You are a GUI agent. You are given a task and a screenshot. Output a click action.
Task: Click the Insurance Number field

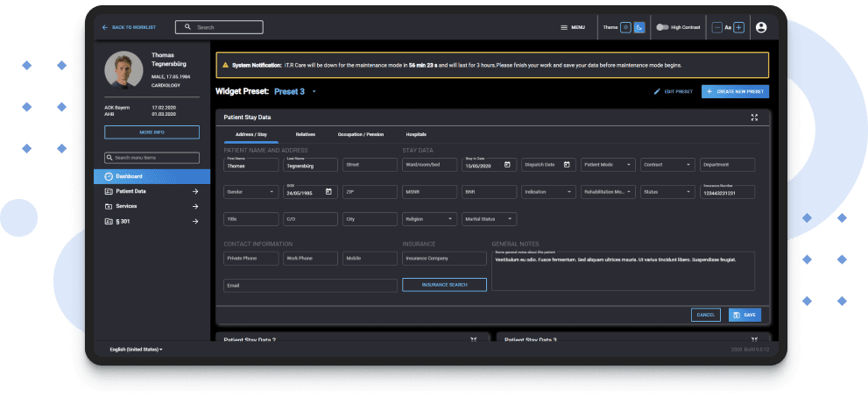pos(727,192)
